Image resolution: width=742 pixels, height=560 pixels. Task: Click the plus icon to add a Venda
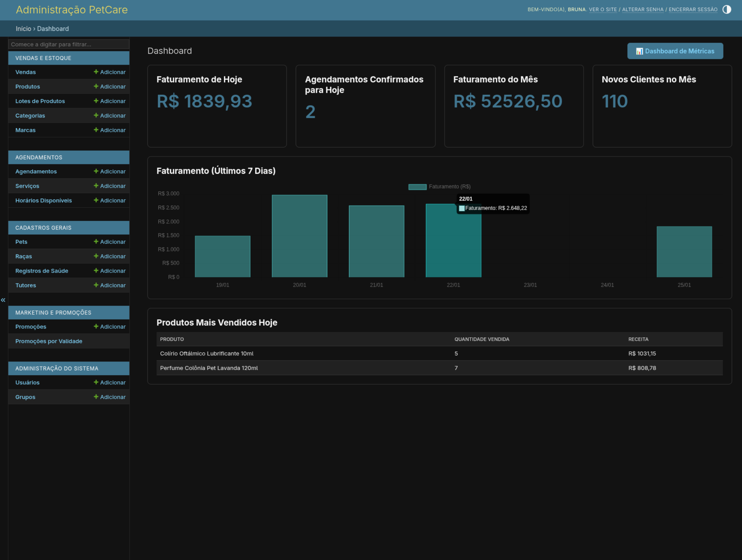pyautogui.click(x=96, y=72)
